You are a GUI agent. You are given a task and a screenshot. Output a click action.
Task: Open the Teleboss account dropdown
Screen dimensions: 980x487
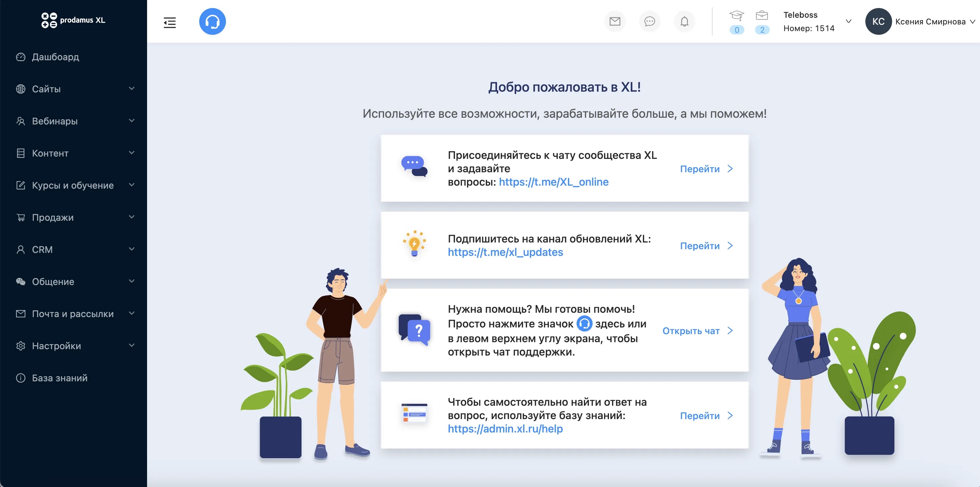point(849,21)
